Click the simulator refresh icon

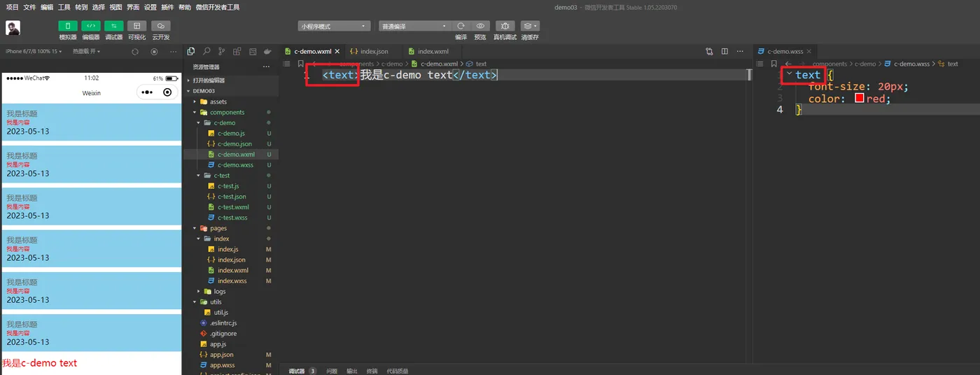click(x=135, y=51)
